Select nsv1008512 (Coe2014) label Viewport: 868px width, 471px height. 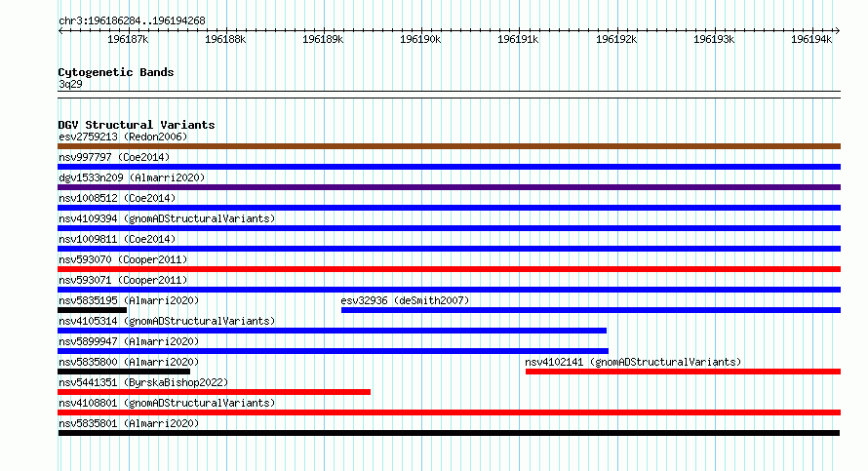click(117, 198)
